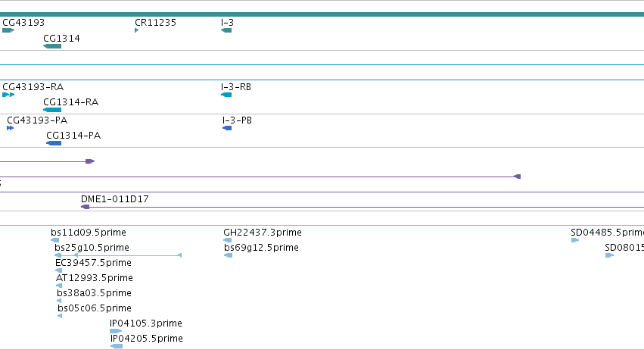Image resolution: width=644 pixels, height=350 pixels.
Task: Click the GH22437.3prime EST label
Action: pos(263,233)
